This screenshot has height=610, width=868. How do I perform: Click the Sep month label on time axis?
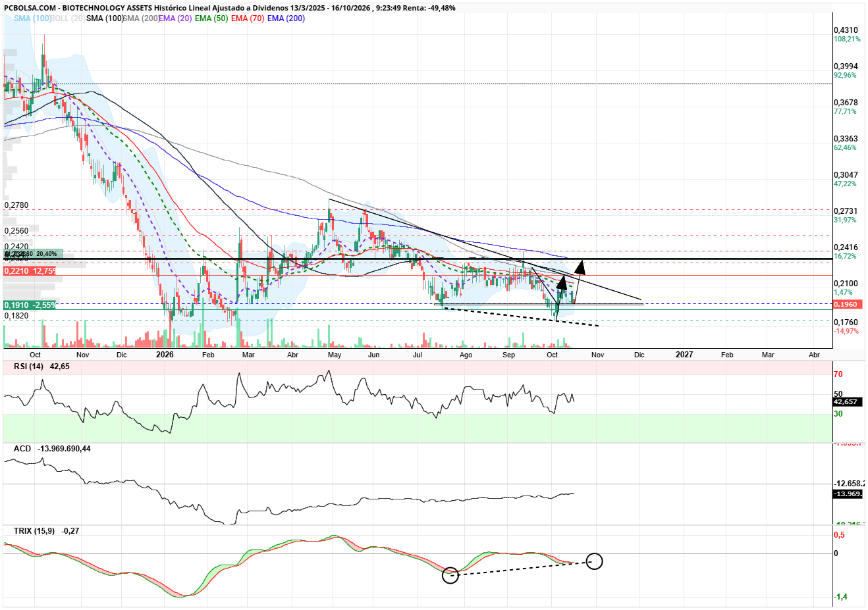pos(508,355)
